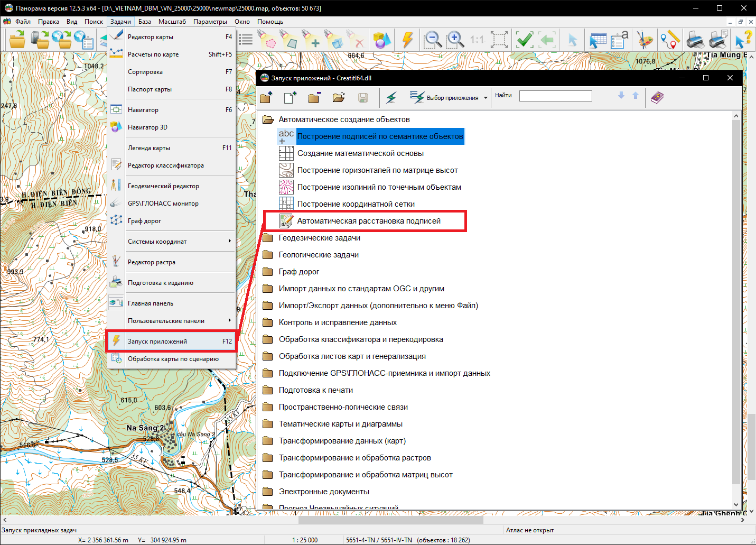Click the green checkmark toolbar icon

(x=524, y=40)
